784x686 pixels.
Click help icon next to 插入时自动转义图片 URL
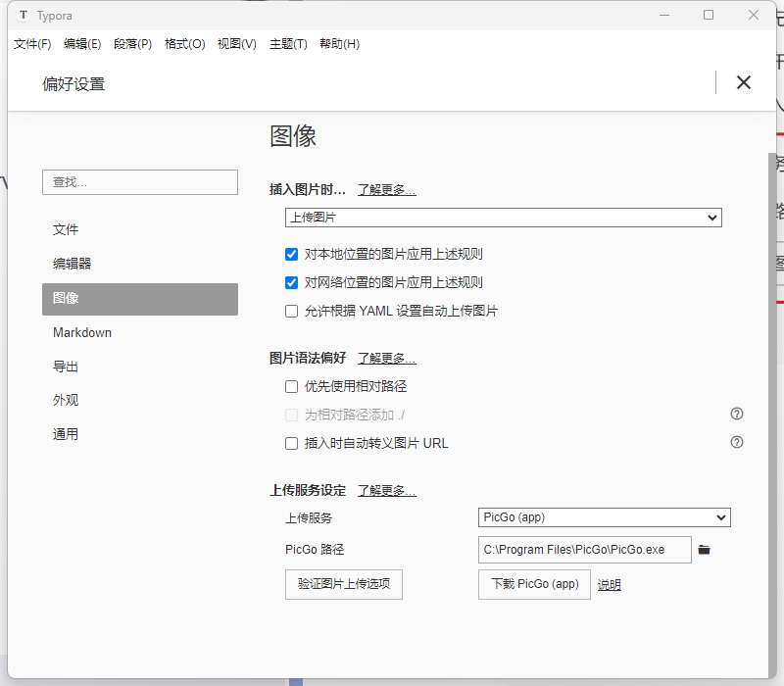pyautogui.click(x=737, y=443)
